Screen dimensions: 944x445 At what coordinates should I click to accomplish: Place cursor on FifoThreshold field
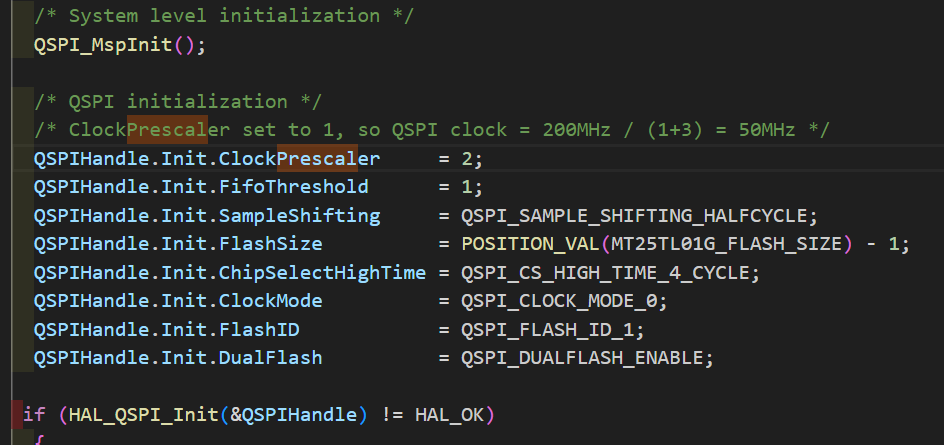click(x=293, y=187)
